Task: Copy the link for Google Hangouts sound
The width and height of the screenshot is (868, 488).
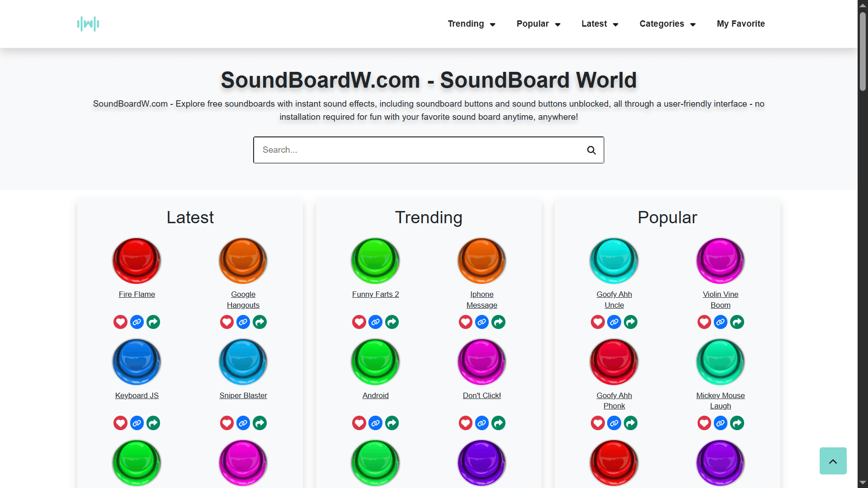Action: coord(243,322)
